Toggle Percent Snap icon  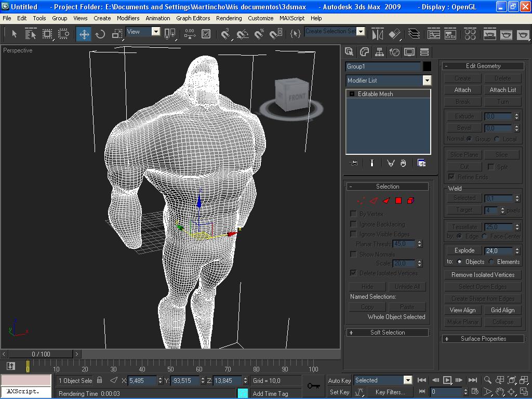click(259, 34)
